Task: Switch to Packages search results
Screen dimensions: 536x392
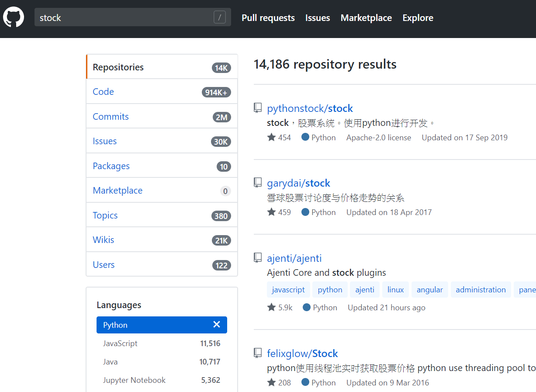Action: [x=162, y=166]
